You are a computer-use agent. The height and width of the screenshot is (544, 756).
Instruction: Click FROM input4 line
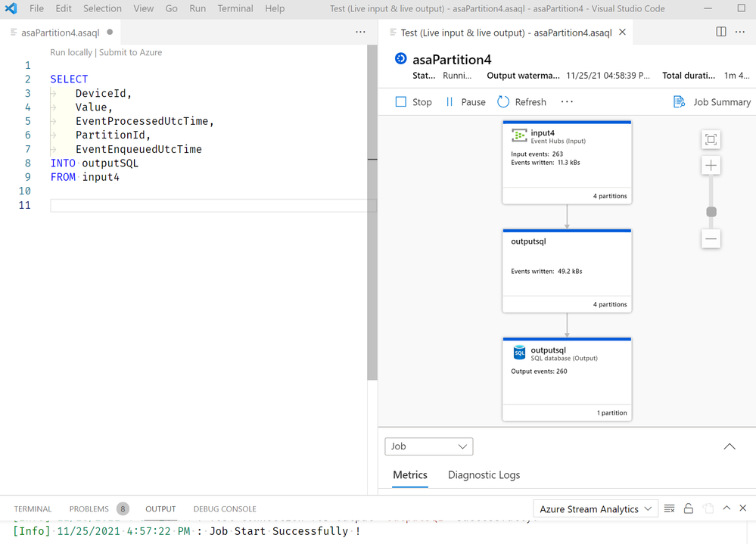click(x=85, y=177)
